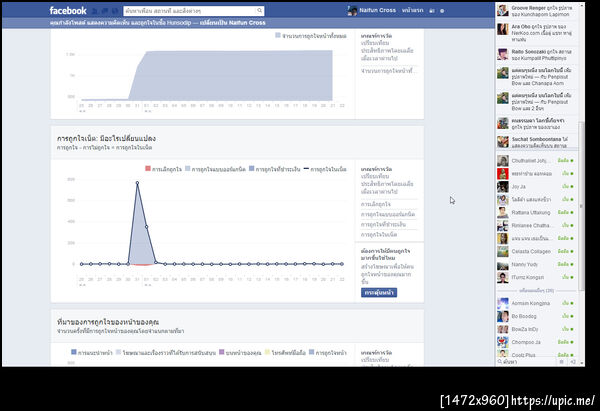Click Groove Ranger ticker avatar

(502, 10)
